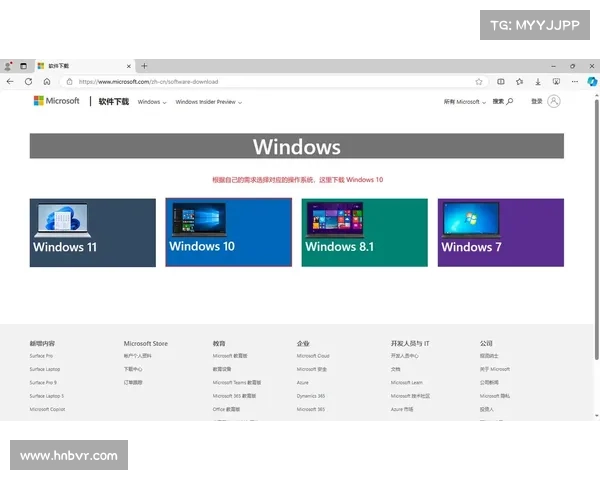Click Microsoft 365 link under 企业

click(x=311, y=409)
